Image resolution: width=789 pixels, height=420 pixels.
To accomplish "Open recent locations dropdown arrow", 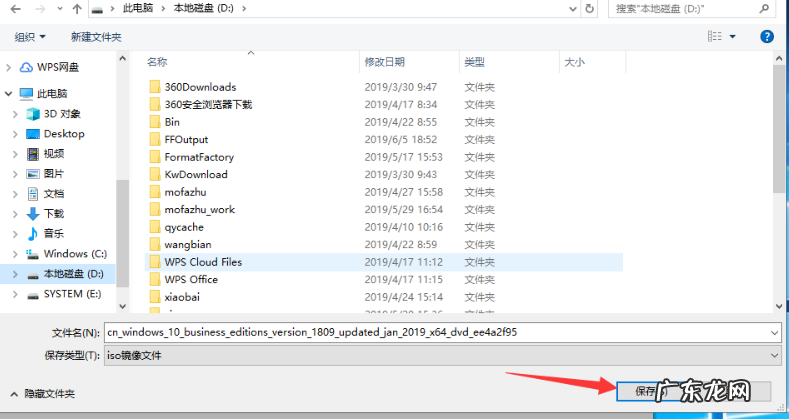I will pos(60,9).
